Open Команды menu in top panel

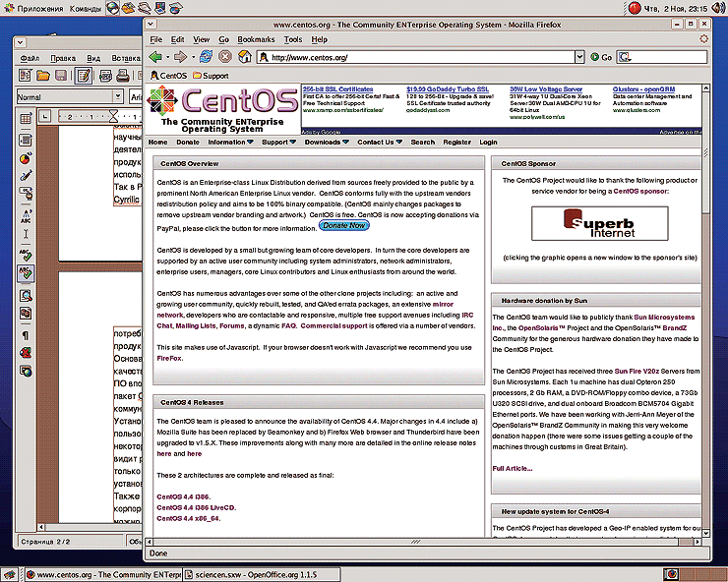85,8
